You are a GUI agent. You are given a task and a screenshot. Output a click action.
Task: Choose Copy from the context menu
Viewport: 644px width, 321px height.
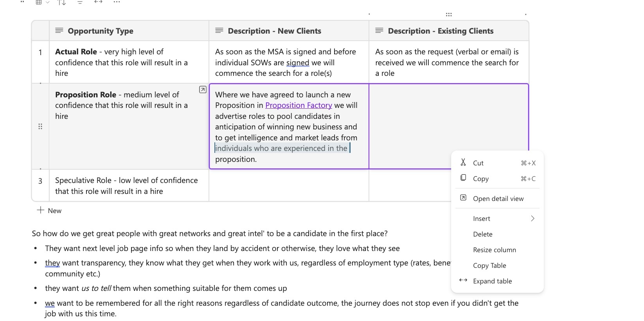point(480,179)
